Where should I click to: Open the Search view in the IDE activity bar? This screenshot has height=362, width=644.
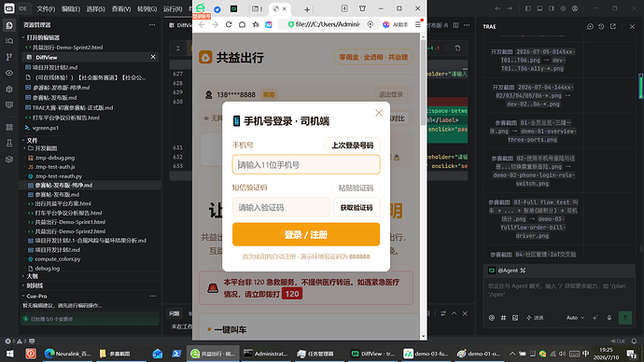click(x=9, y=41)
